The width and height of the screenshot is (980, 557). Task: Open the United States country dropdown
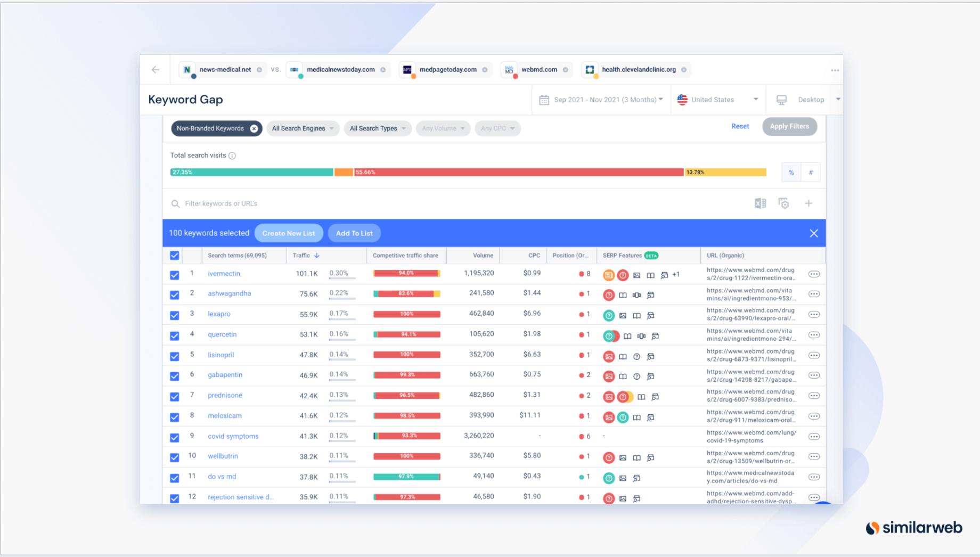717,100
